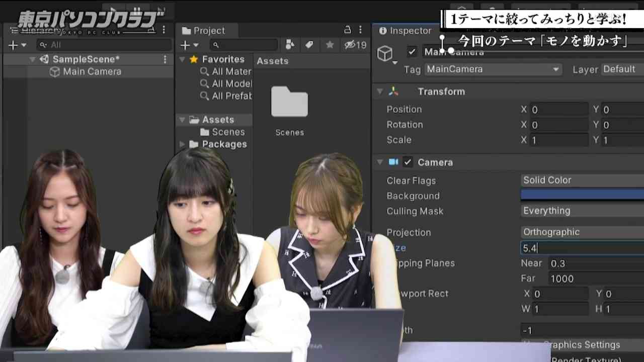The width and height of the screenshot is (644, 362).
Task: Click the Hierarchy search field
Action: (x=104, y=45)
